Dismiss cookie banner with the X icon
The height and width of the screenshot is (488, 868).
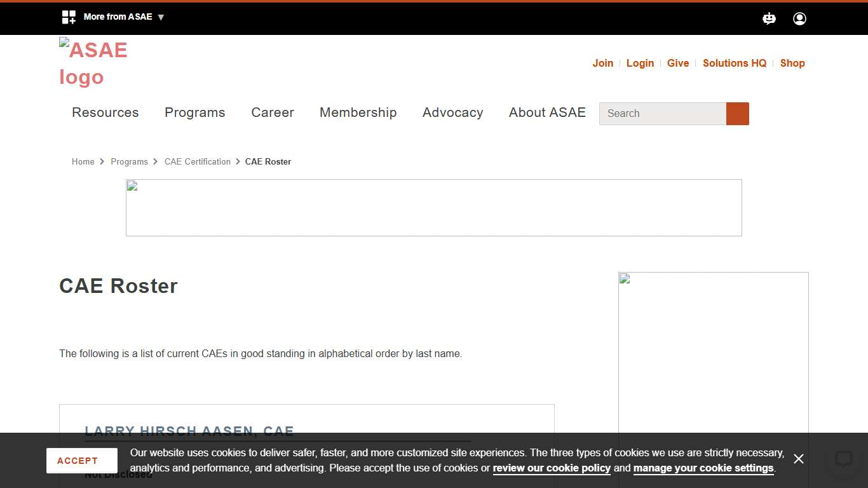pos(799,459)
